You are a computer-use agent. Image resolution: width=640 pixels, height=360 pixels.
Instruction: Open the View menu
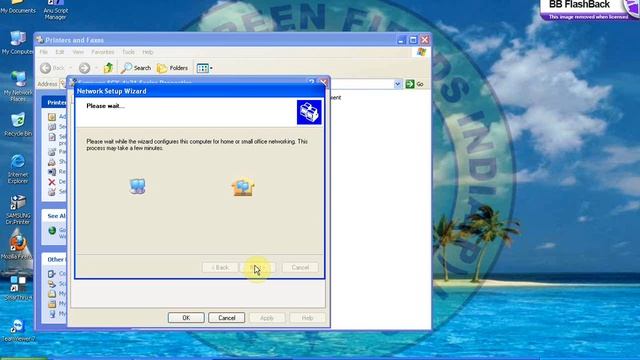point(78,52)
